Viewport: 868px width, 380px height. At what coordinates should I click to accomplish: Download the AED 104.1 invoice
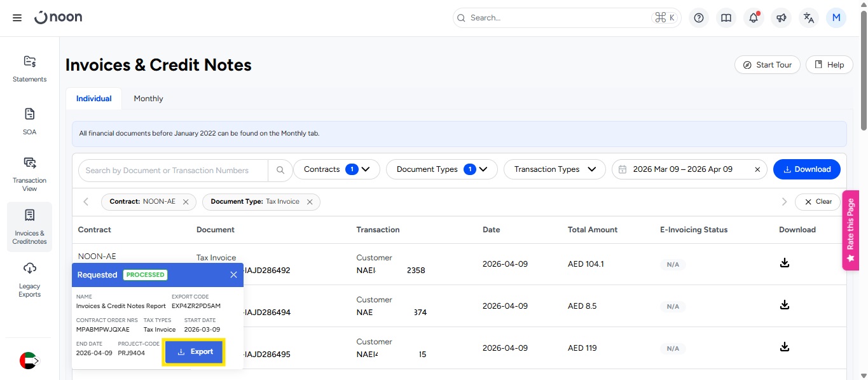tap(784, 263)
